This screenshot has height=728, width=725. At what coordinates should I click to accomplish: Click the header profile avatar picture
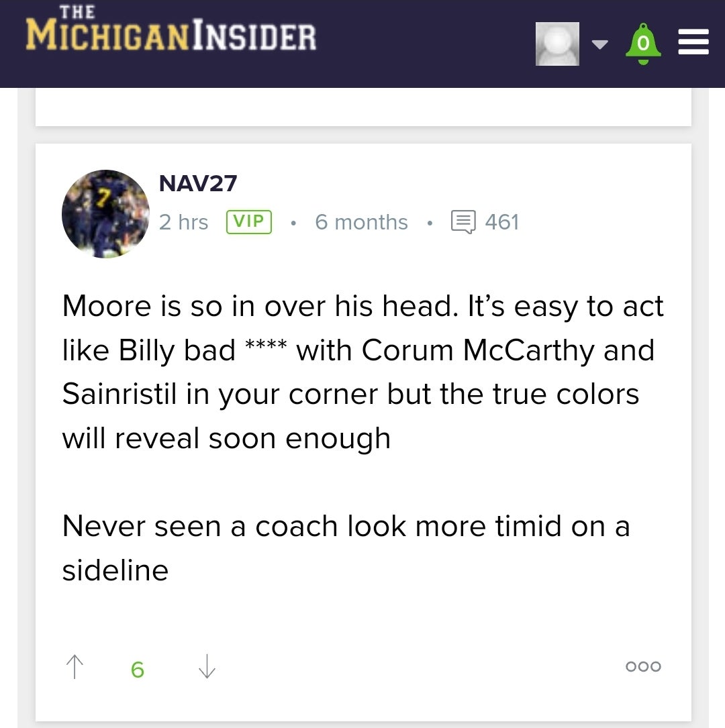pos(557,44)
